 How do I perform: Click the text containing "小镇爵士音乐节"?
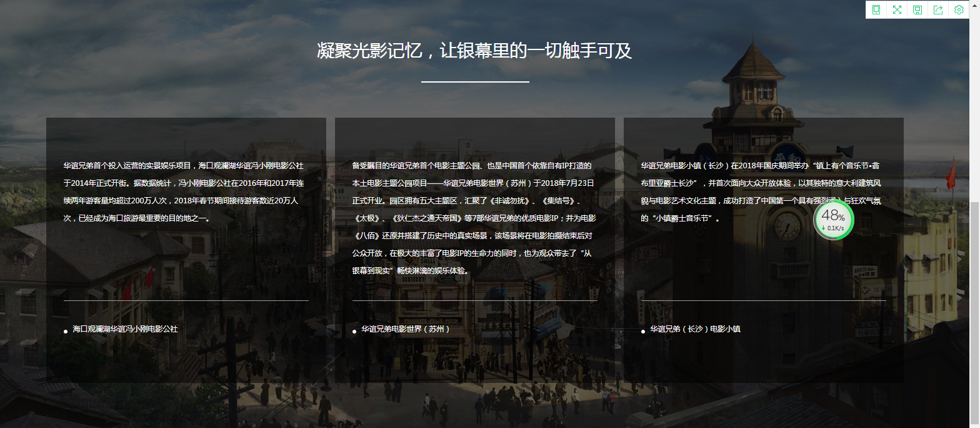click(x=681, y=219)
